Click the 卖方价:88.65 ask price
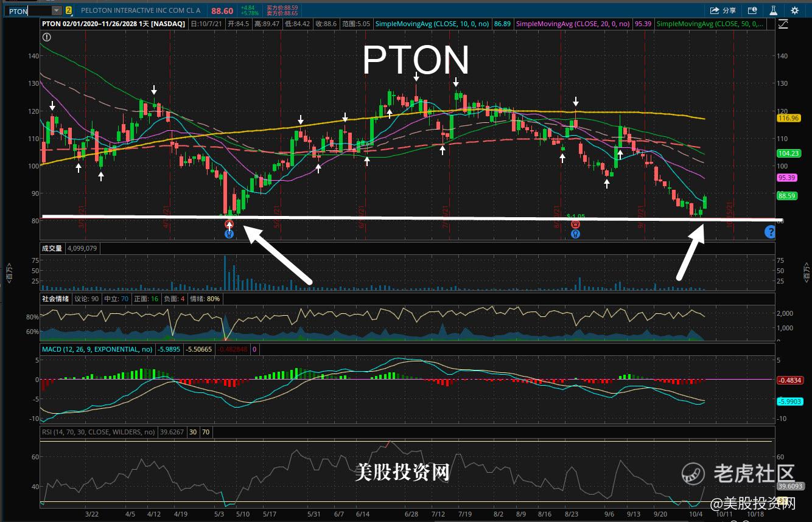The width and height of the screenshot is (812, 522). pyautogui.click(x=282, y=13)
